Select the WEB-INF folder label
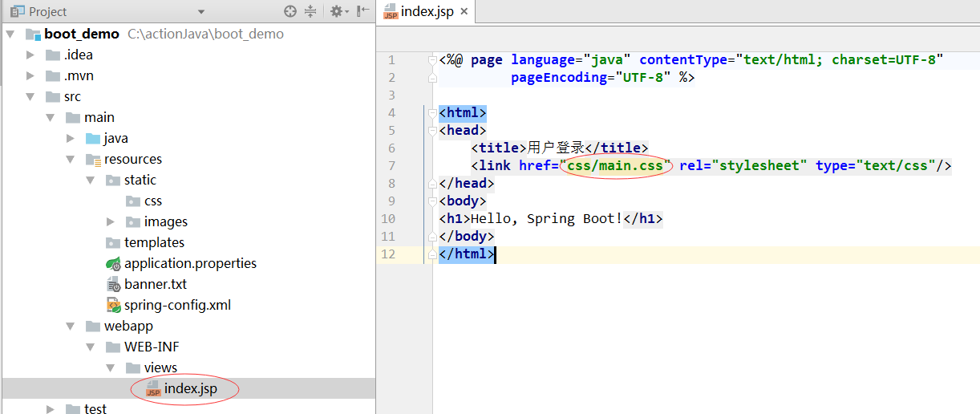The image size is (980, 414). tap(152, 347)
